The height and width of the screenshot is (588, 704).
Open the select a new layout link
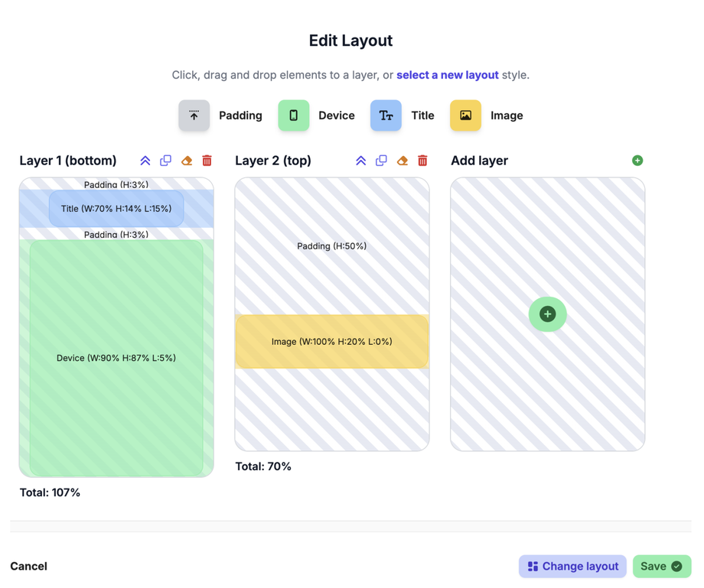point(448,75)
